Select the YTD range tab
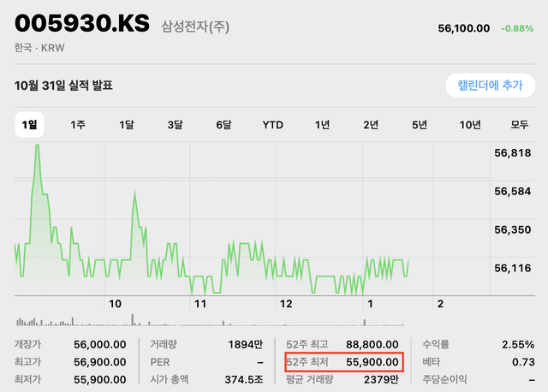548x392 pixels. point(272,125)
